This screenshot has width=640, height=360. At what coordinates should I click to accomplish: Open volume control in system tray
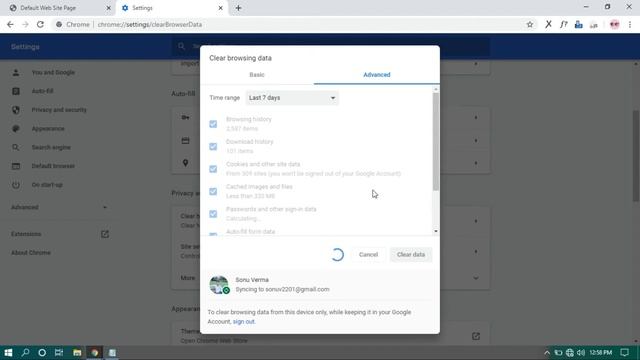point(581,353)
